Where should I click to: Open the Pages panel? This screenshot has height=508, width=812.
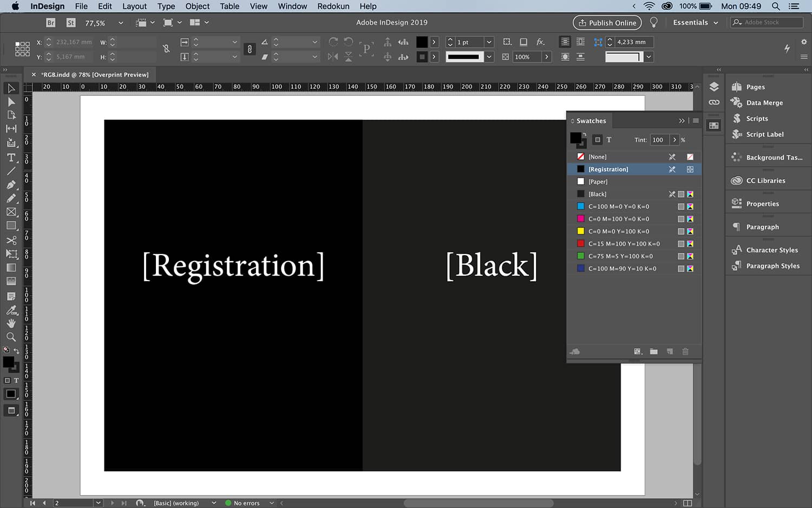pyautogui.click(x=756, y=87)
